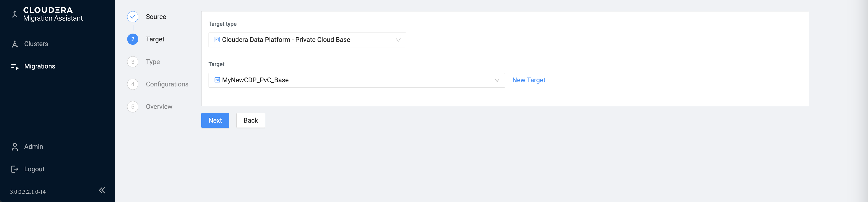Click the platform icon in Target type field

pos(217,40)
